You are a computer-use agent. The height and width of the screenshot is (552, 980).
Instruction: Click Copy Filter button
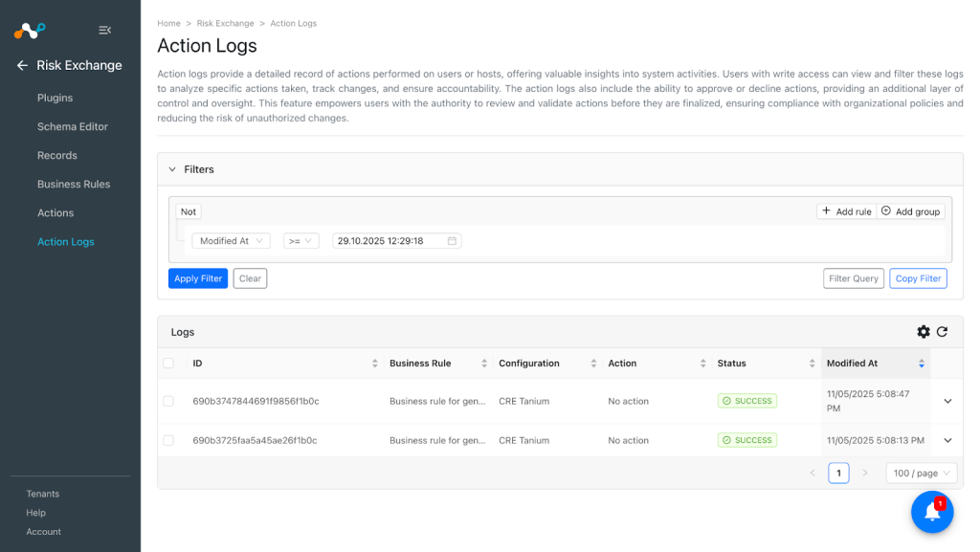point(918,278)
